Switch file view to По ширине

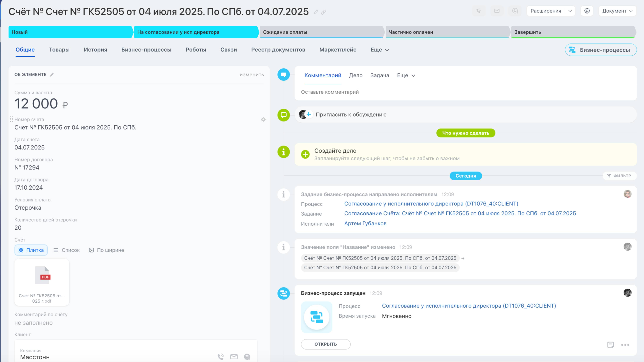106,250
